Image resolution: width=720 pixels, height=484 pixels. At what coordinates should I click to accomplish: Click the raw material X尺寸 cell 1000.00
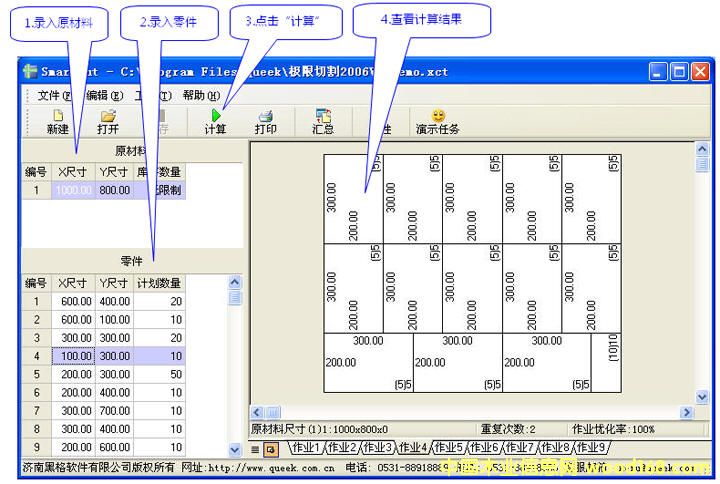(74, 190)
